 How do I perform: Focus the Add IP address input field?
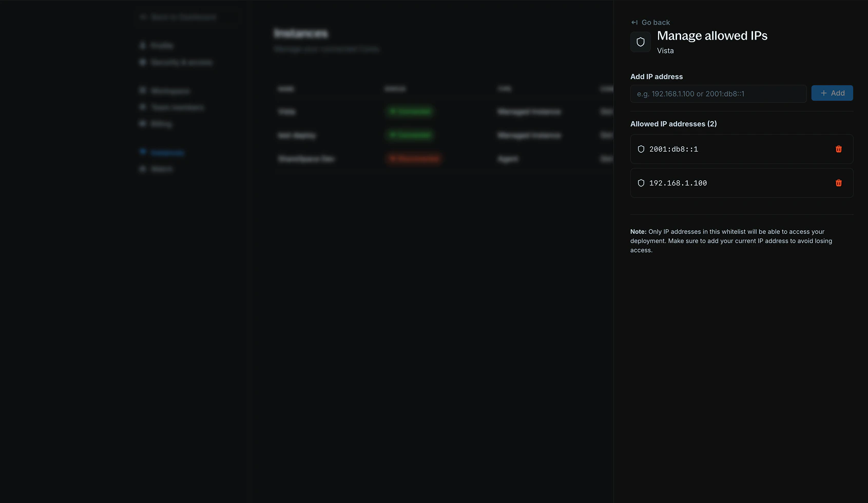click(719, 94)
